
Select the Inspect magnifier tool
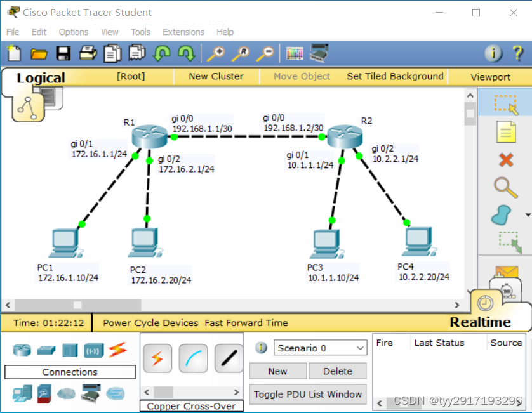[x=505, y=187]
